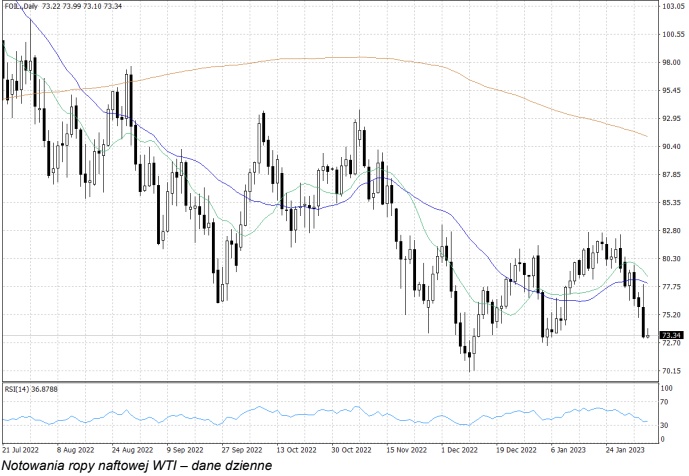The height and width of the screenshot is (476, 689).
Task: Click the 80.30 price axis label
Action: point(671,259)
